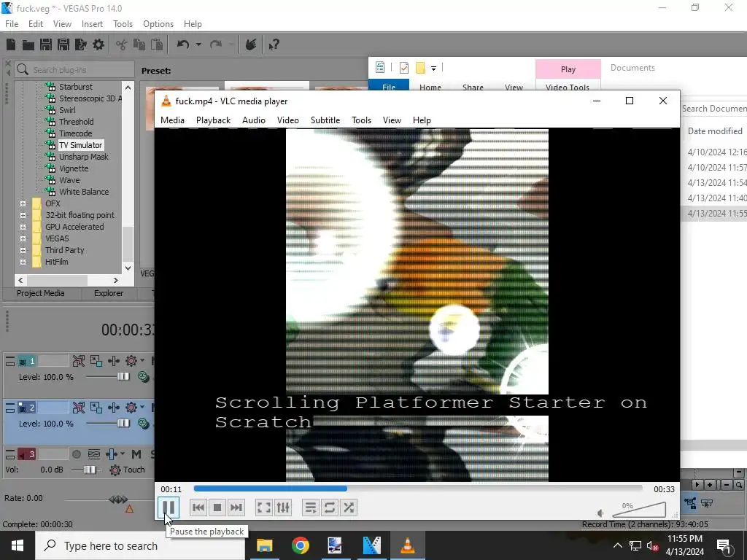Switch to the Explorer tab in VEGAS
The height and width of the screenshot is (560, 747).
click(109, 293)
